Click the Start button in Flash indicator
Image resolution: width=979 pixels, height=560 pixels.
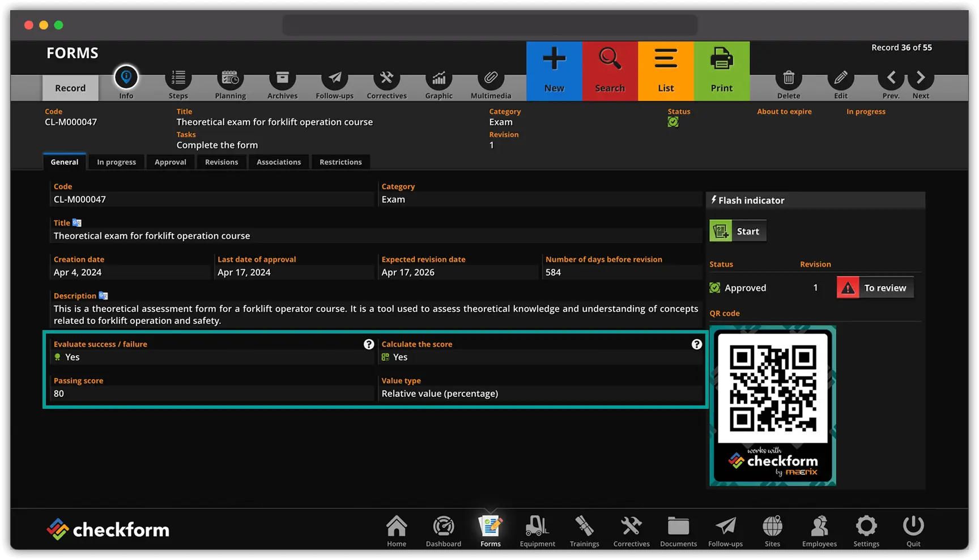(738, 231)
